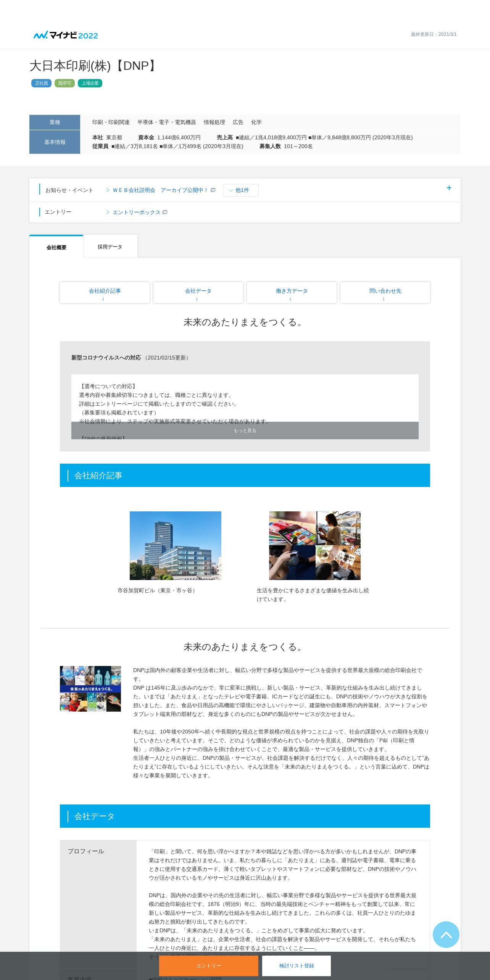
Task: Click the 上場企業 tag badge
Action: pos(90,83)
